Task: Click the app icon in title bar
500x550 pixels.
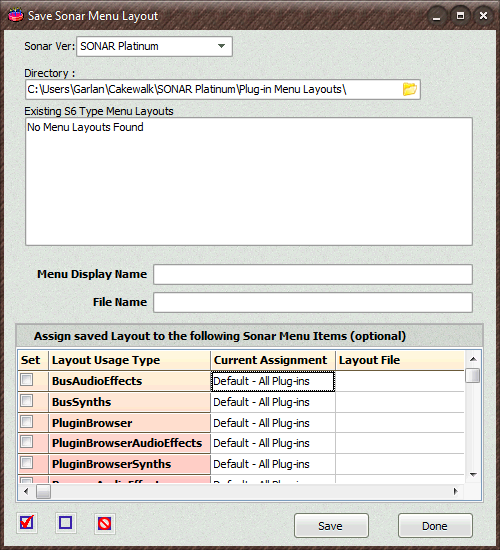Action: coord(15,15)
